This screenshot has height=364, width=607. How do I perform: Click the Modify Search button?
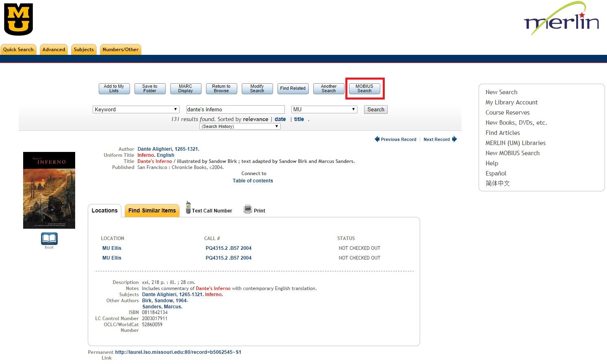257,89
